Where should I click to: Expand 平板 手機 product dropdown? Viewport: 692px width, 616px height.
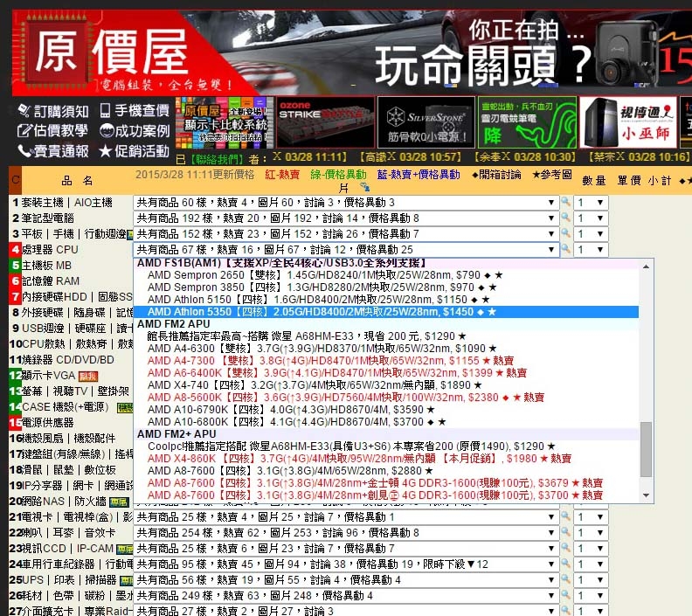tap(347, 234)
